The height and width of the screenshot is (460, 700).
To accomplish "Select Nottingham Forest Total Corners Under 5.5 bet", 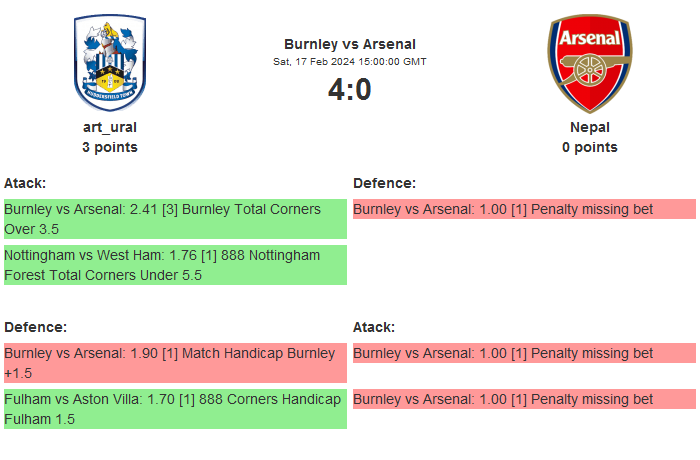I will [x=174, y=265].
